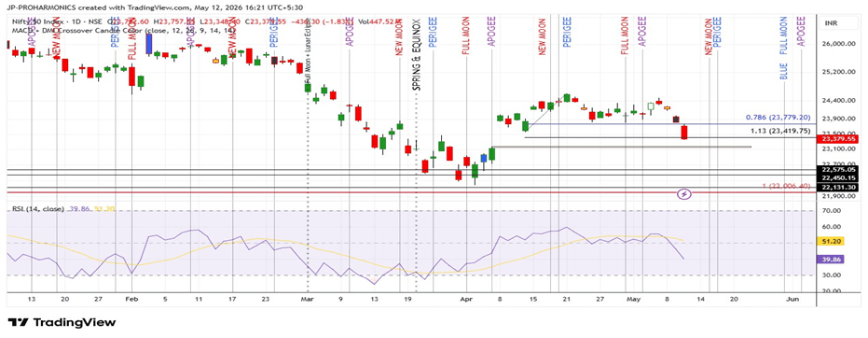Click the 70.00 RSI axis label
The width and height of the screenshot is (868, 338).
(833, 211)
